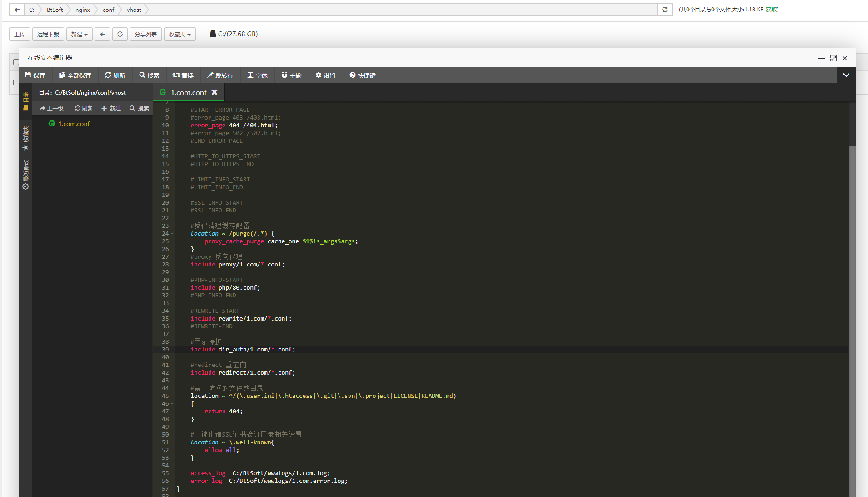This screenshot has height=497, width=868.
Task: Collapse the editor toolbar with the chevron
Action: 846,75
